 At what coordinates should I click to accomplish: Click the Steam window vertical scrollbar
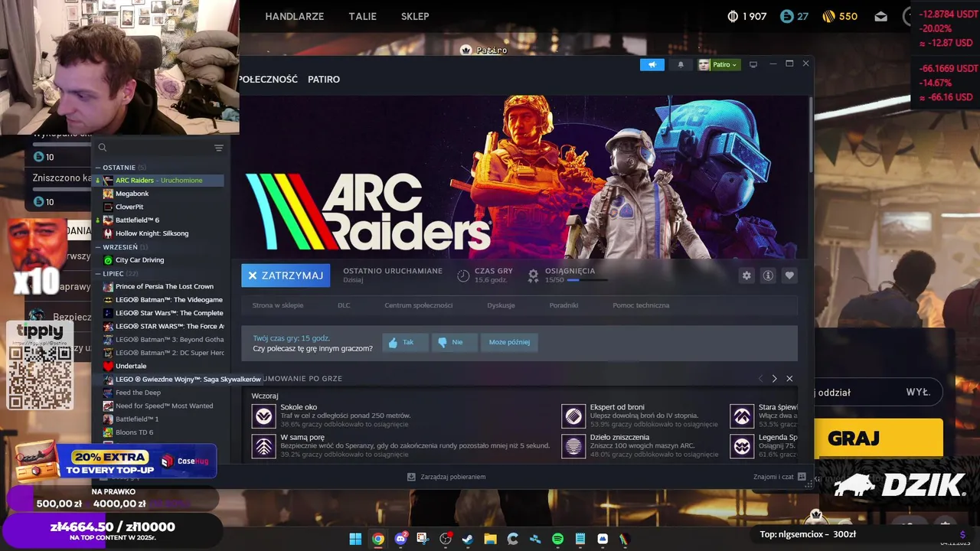coord(811,134)
